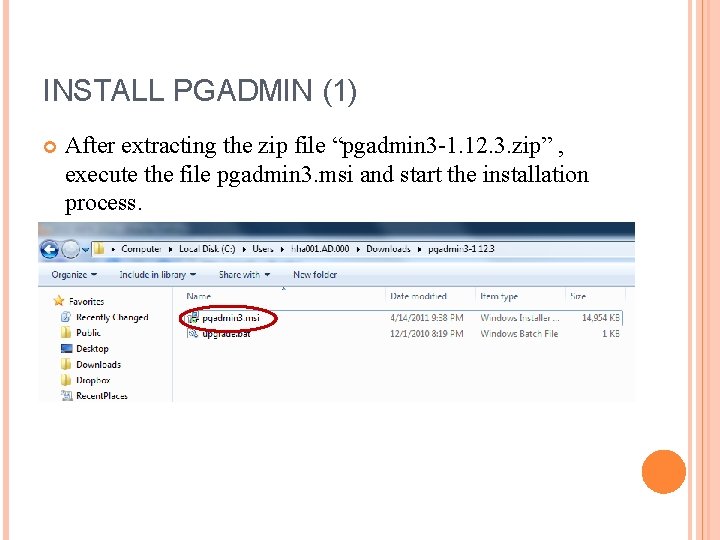This screenshot has width=720, height=540.
Task: Click the Recent Places icon
Action: (67, 395)
